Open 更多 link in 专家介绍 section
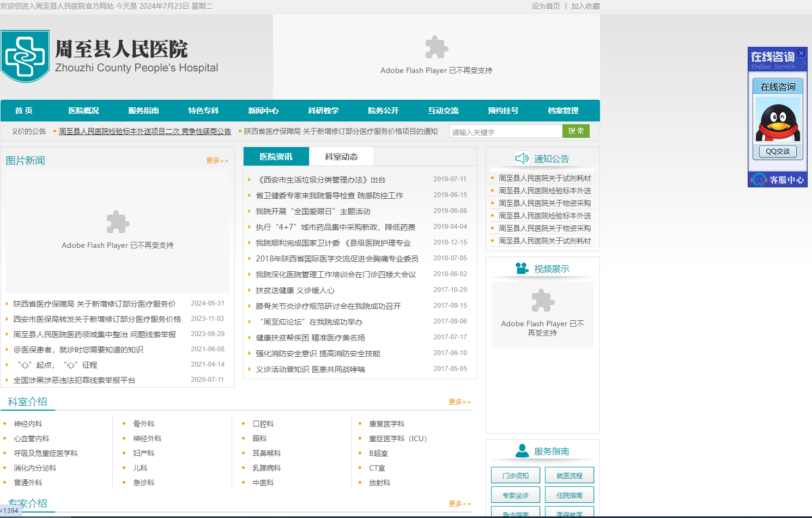 (x=460, y=504)
